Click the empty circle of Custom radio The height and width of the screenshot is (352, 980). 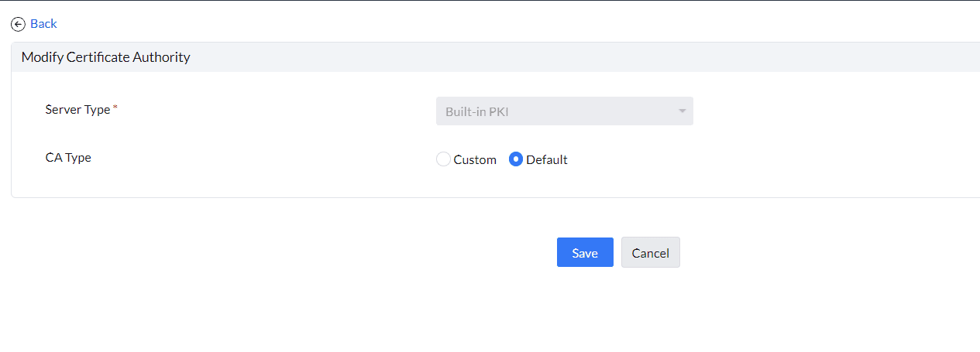click(x=443, y=159)
